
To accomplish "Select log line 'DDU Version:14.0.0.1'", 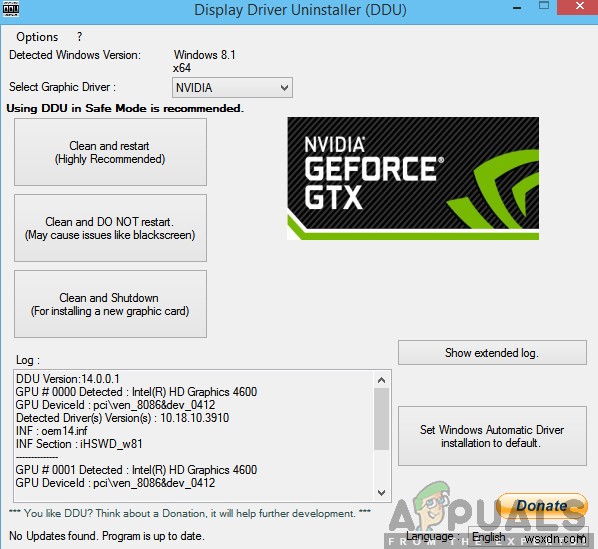I will click(68, 379).
